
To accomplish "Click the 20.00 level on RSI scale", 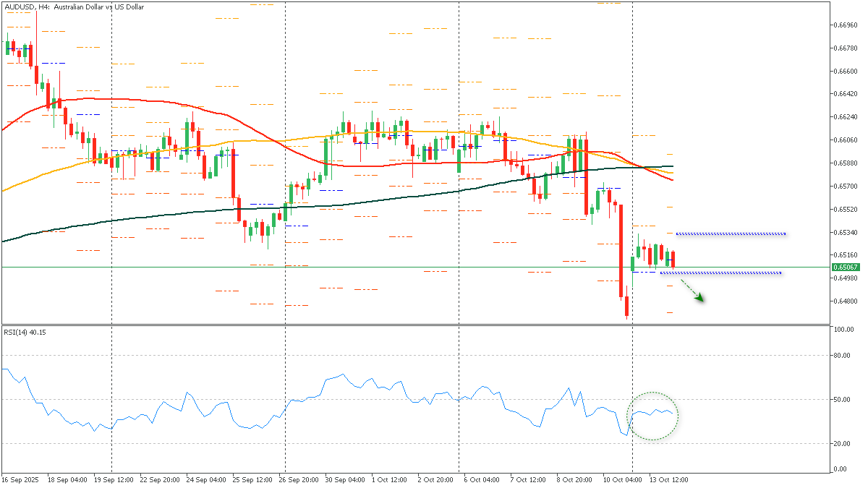I will [x=842, y=443].
